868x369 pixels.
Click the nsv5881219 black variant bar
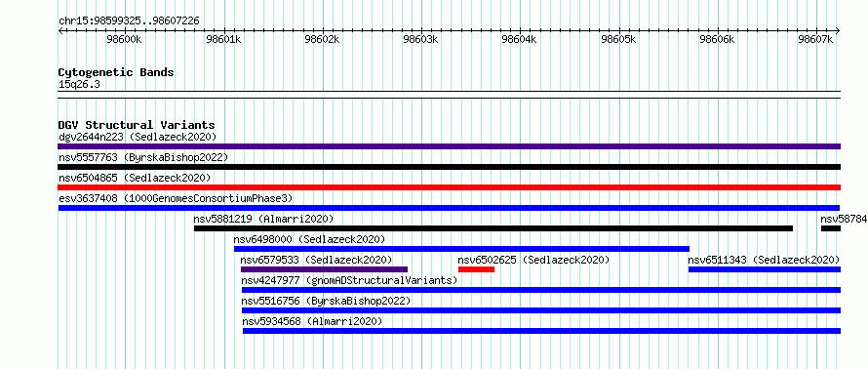click(493, 228)
